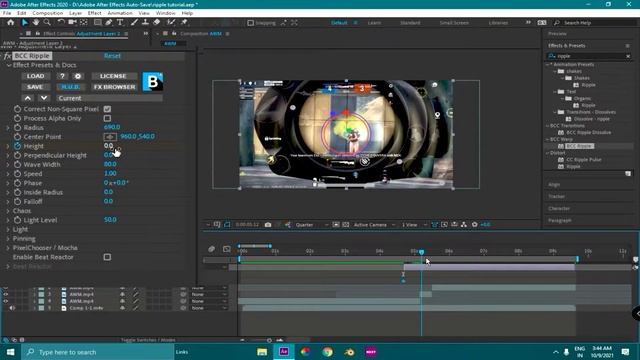
Task: Toggle the Height stopwatch keyframe
Action: click(17, 146)
